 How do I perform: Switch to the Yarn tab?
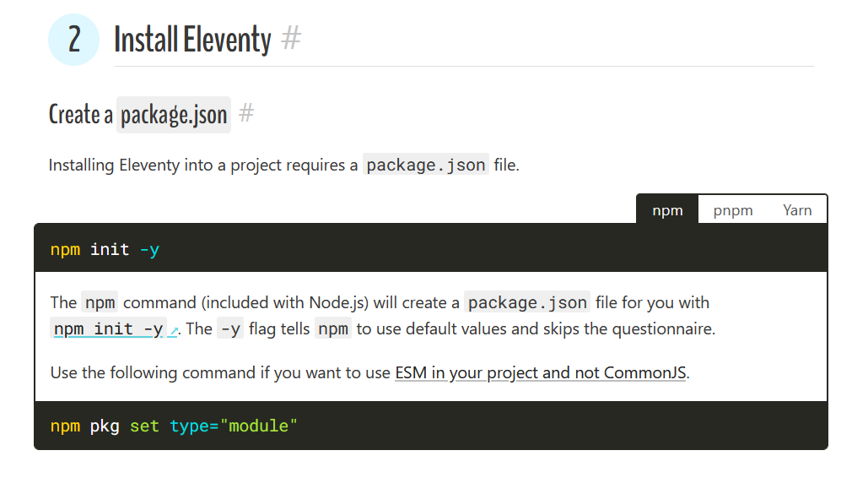(797, 210)
